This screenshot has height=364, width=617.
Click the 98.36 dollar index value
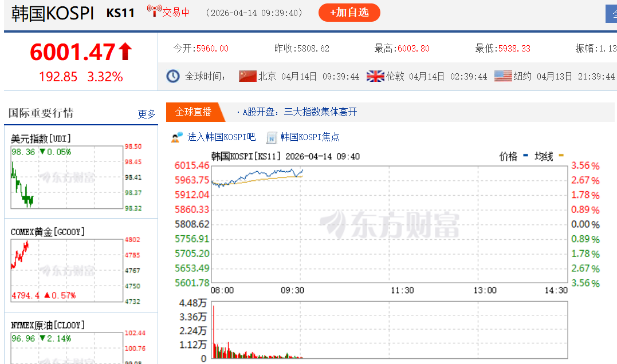pyautogui.click(x=23, y=152)
